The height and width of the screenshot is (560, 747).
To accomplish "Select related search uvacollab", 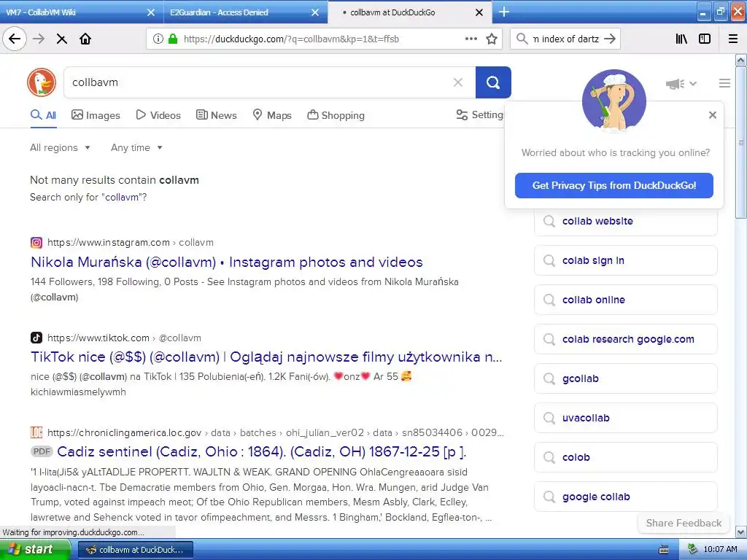I will [x=625, y=418].
